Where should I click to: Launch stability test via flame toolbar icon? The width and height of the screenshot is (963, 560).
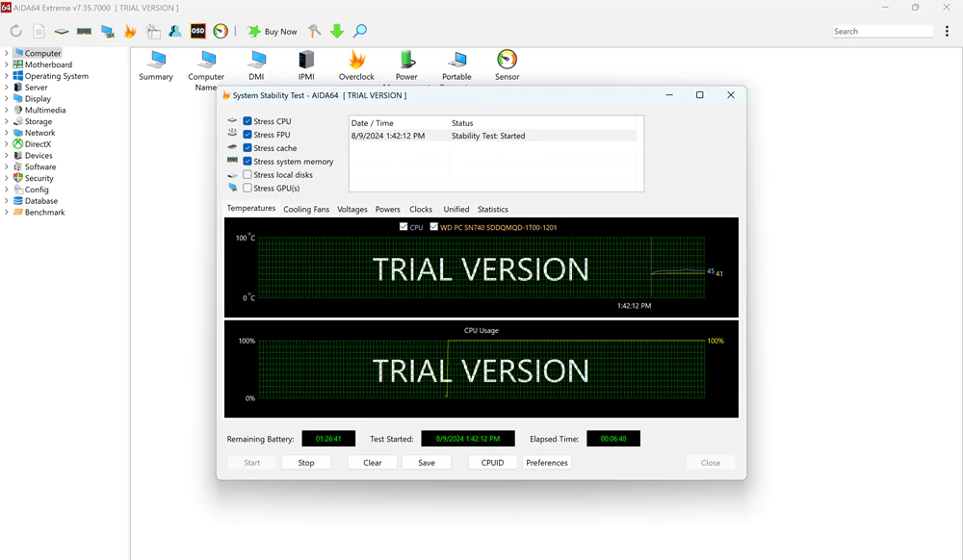pyautogui.click(x=130, y=31)
